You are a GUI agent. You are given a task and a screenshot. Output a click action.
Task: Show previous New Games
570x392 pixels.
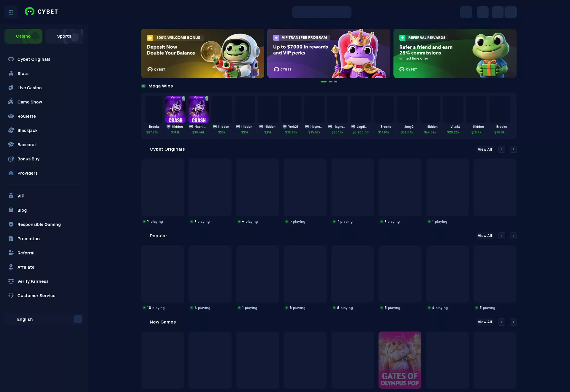pos(502,322)
